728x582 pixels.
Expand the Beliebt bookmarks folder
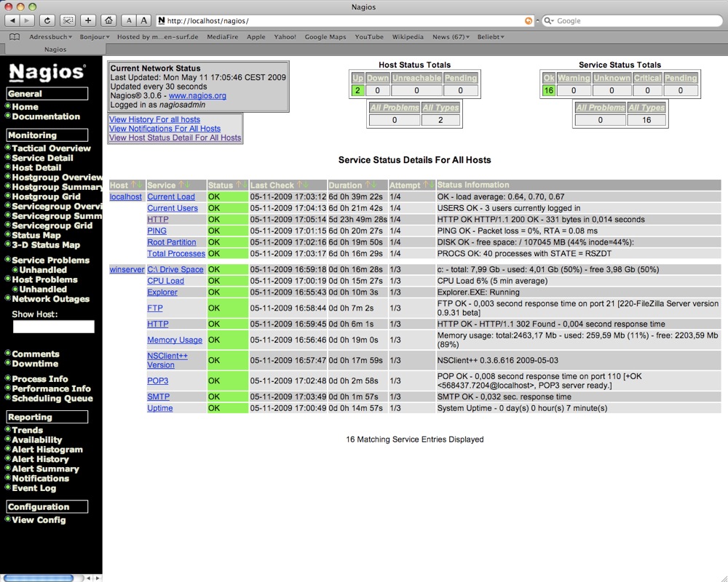(490, 37)
